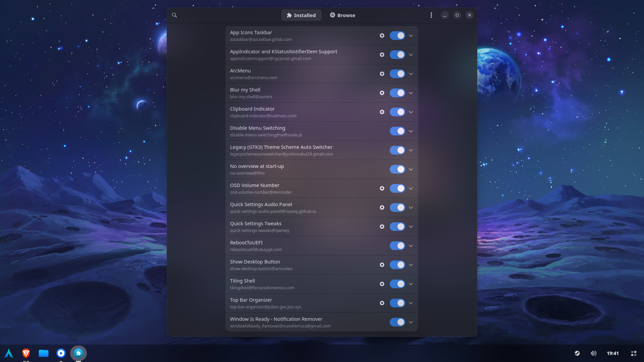The width and height of the screenshot is (644, 362).
Task: Click the Disable Menu Switching title text
Action: (258, 128)
